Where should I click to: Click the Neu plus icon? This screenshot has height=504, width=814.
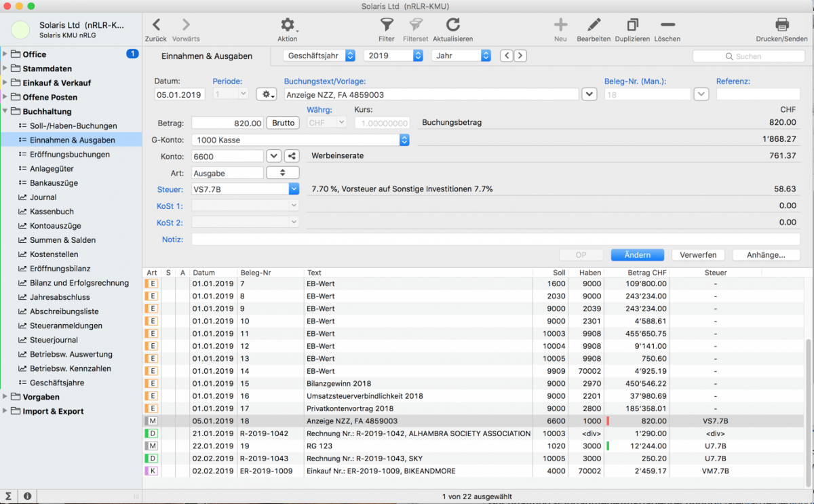click(560, 26)
